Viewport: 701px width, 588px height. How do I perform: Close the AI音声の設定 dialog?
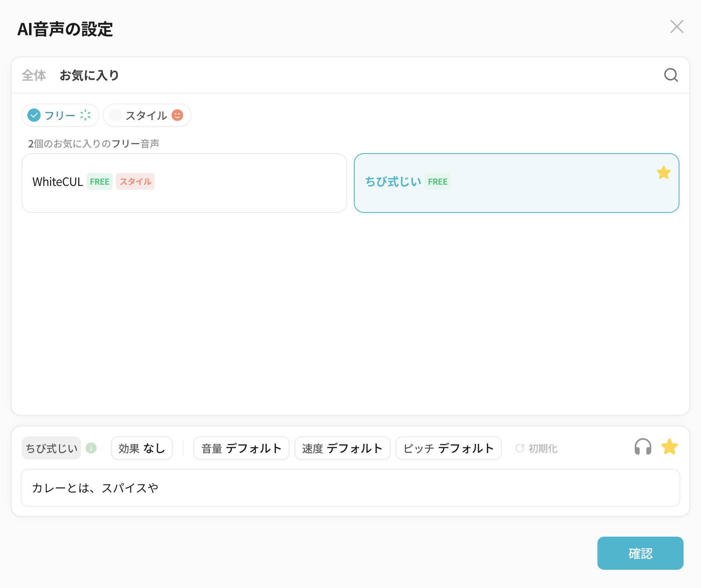(677, 27)
